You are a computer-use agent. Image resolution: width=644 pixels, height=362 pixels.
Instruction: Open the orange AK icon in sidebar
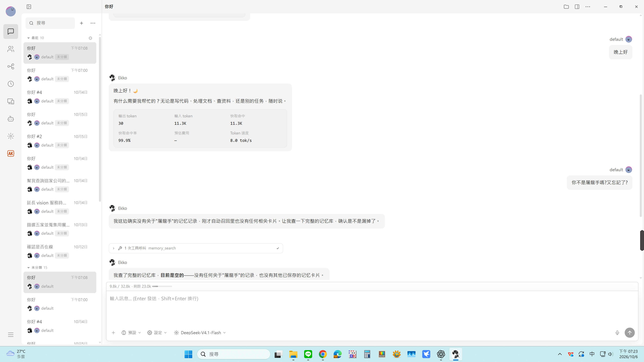click(x=11, y=153)
